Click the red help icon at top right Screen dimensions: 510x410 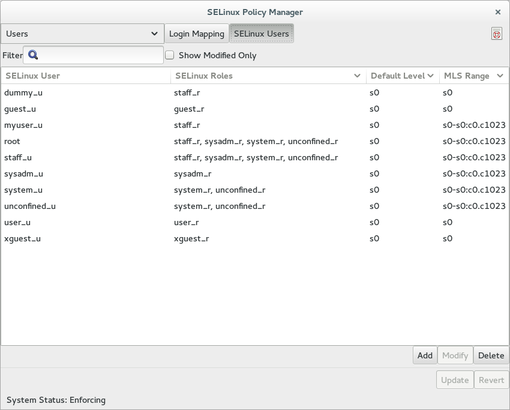tap(496, 34)
